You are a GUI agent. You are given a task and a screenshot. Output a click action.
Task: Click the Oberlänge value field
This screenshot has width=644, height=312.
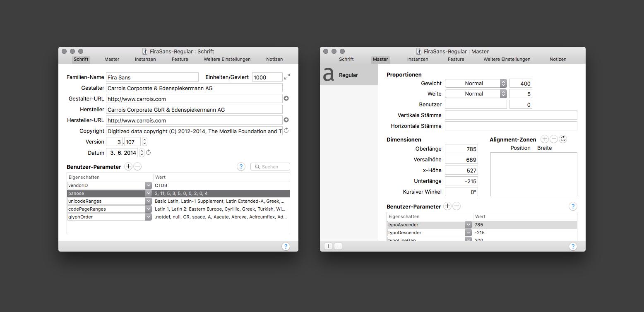click(461, 149)
